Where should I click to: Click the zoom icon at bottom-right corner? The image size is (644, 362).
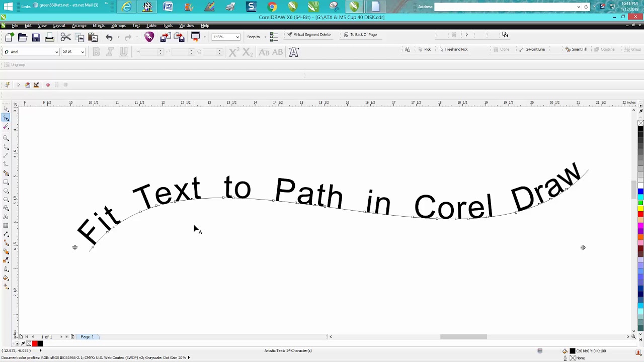pos(633,337)
